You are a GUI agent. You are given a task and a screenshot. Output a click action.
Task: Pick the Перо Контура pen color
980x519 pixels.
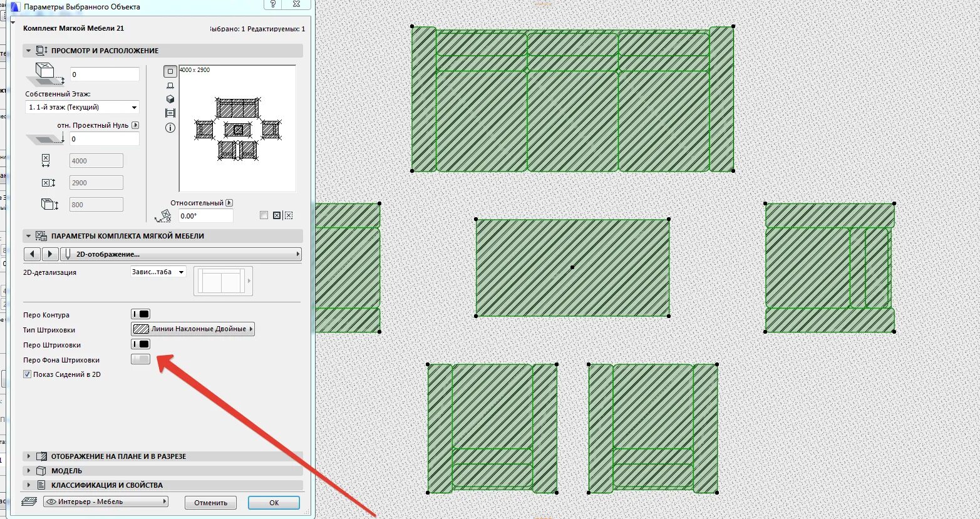tap(141, 314)
